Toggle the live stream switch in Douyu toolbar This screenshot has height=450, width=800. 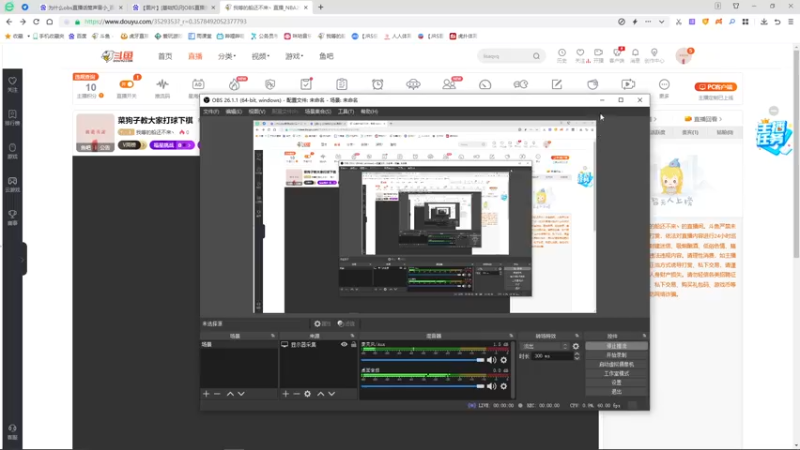coord(127,84)
